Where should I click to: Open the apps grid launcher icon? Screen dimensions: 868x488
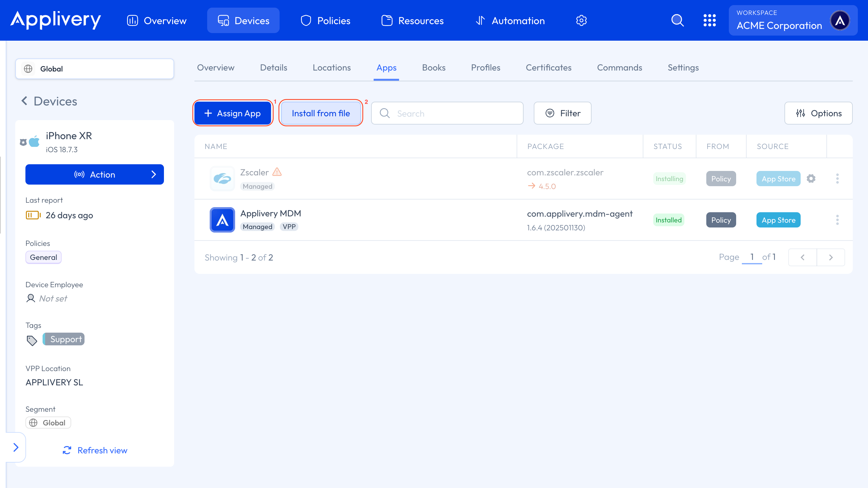(x=709, y=21)
